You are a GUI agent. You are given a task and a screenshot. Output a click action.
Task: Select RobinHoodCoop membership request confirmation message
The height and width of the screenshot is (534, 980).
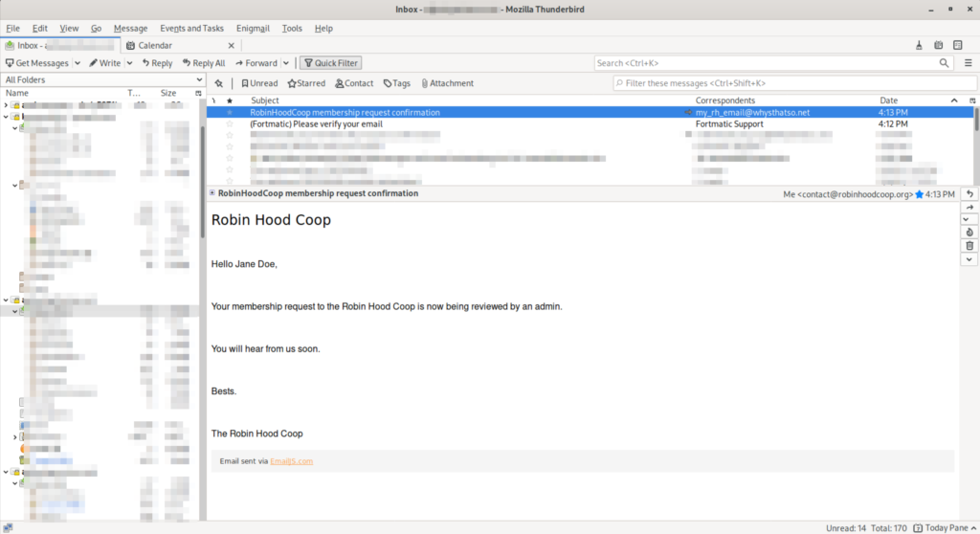point(590,113)
